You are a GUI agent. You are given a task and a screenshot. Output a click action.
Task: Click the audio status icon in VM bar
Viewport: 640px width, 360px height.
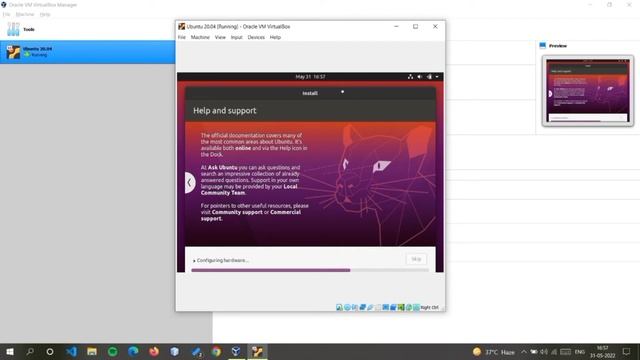point(355,307)
